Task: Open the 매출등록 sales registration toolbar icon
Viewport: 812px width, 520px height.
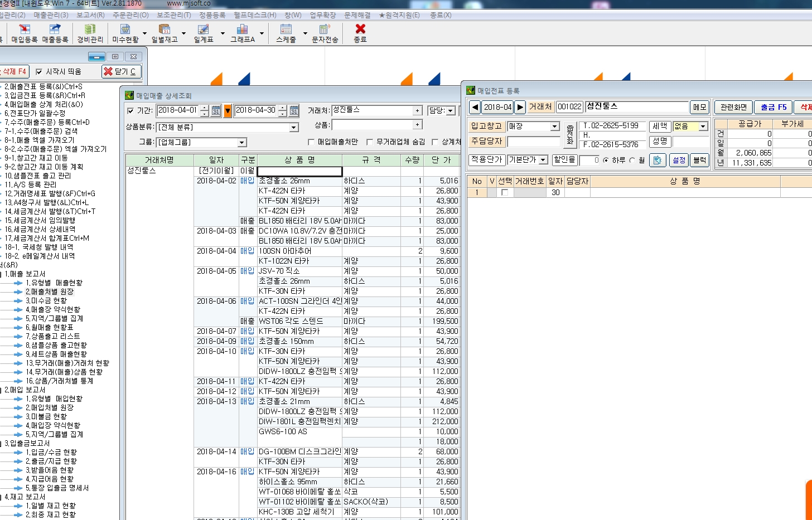Action: point(55,33)
